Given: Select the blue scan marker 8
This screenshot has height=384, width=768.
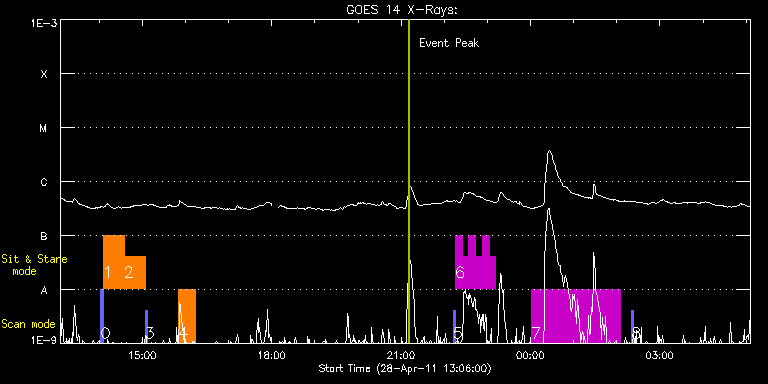Looking at the screenshot, I should [x=632, y=326].
